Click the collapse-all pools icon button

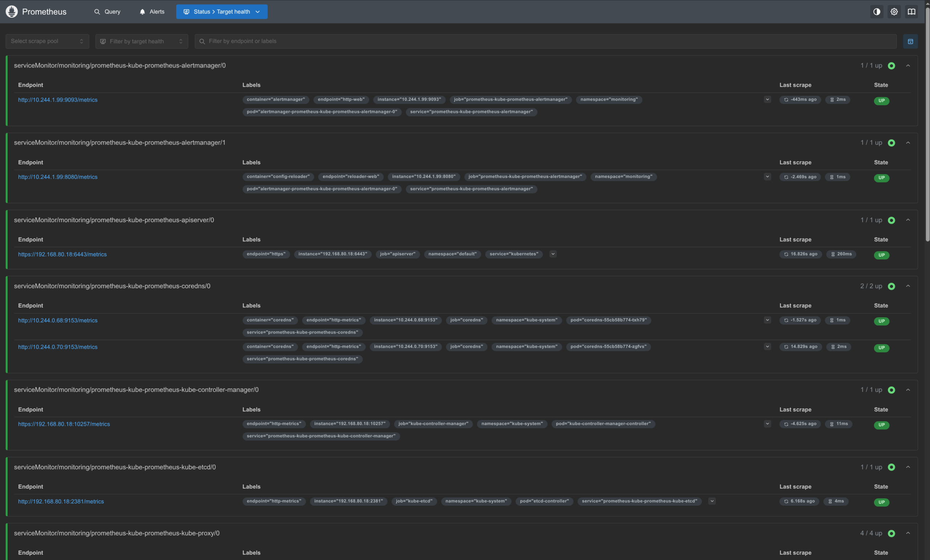(910, 41)
